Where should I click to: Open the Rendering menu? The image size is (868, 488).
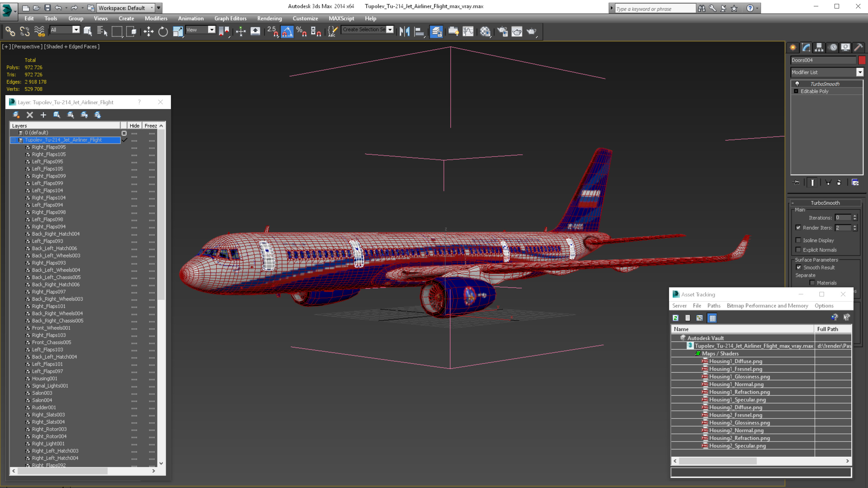tap(269, 18)
